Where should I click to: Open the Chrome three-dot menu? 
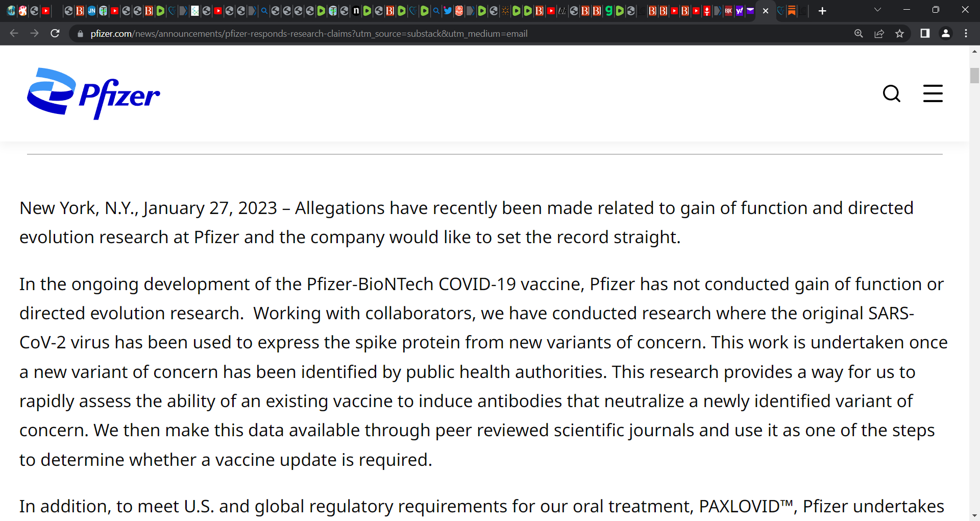966,34
